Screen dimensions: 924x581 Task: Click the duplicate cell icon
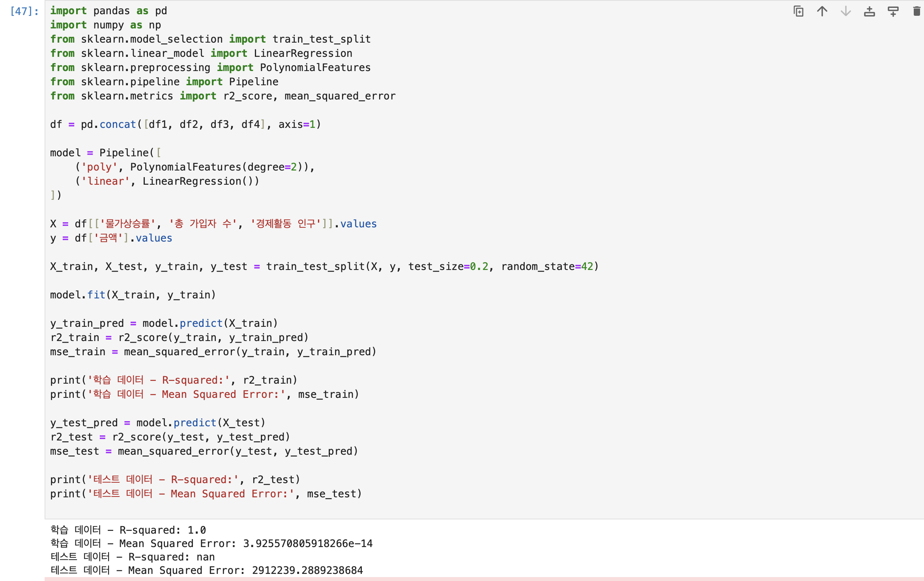click(x=798, y=11)
